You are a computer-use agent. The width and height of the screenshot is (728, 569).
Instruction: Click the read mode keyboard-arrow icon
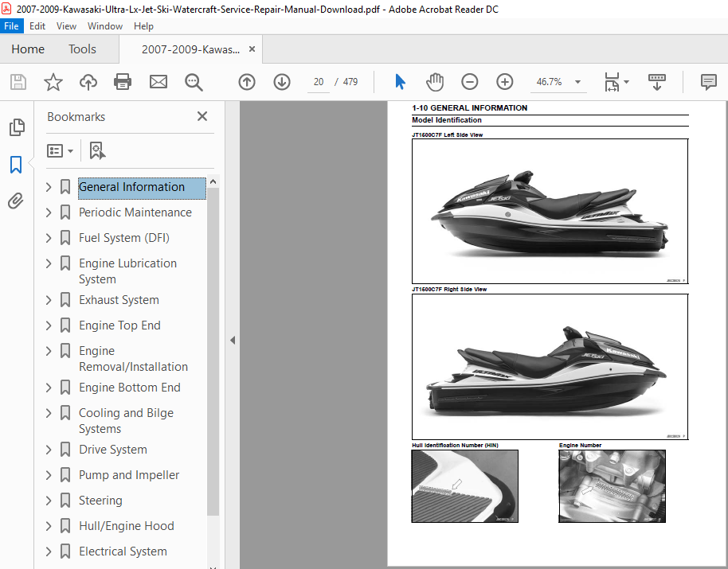[656, 82]
